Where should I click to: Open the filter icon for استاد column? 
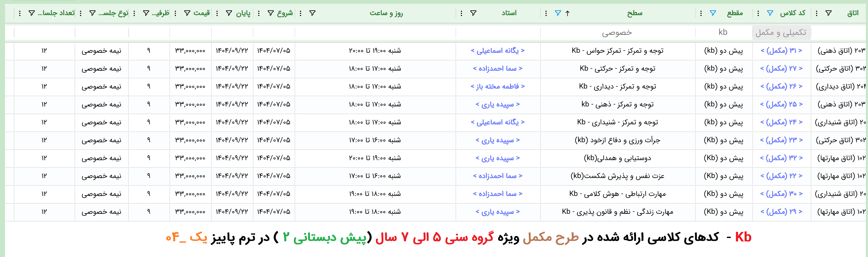pos(473,13)
